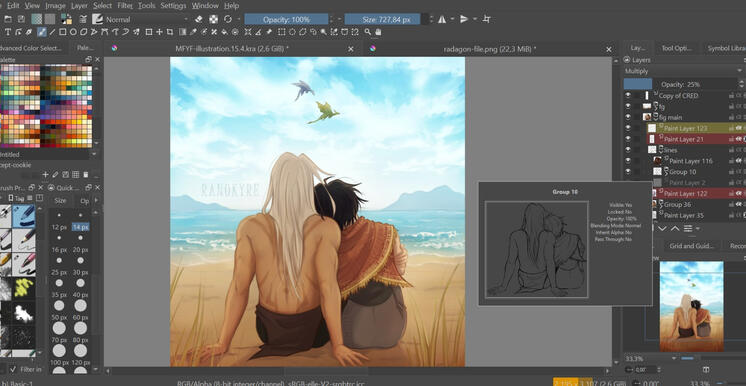Toggle visibility of fig main group

[x=628, y=117]
